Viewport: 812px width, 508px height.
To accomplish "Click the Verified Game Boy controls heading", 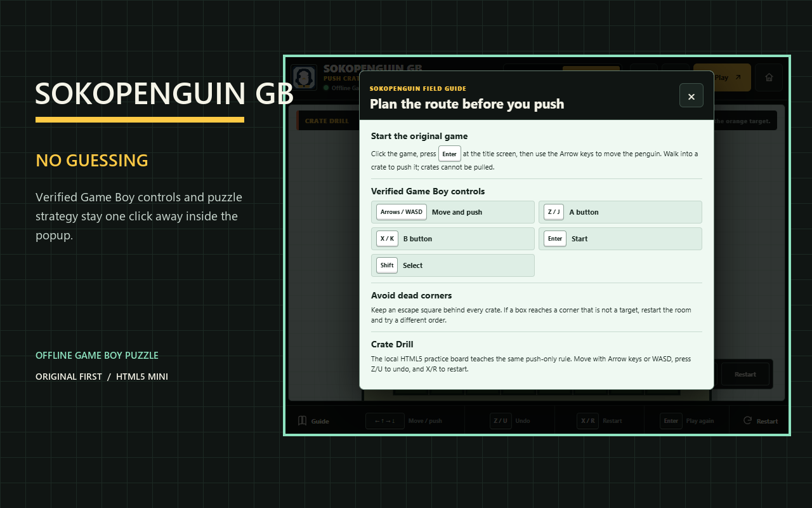I will click(x=428, y=191).
